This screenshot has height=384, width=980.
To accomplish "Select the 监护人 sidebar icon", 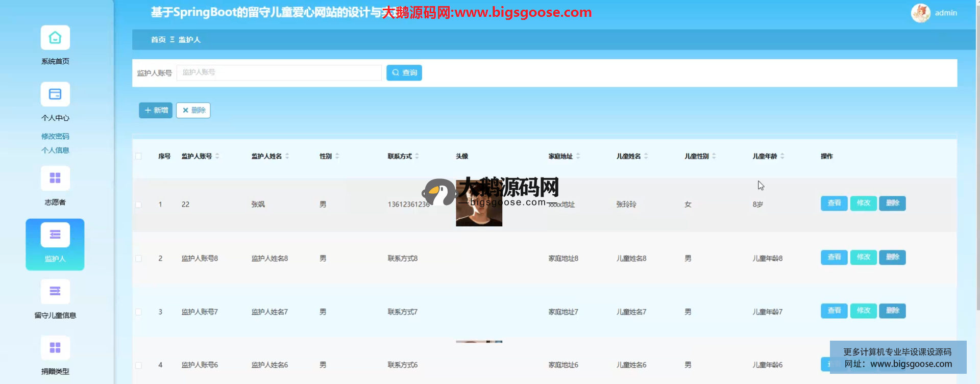I will 55,235.
